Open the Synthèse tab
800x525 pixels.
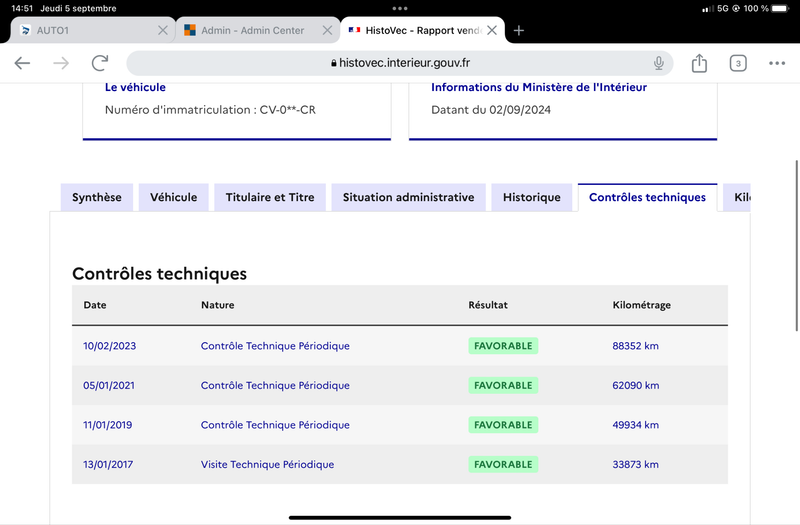pos(97,197)
